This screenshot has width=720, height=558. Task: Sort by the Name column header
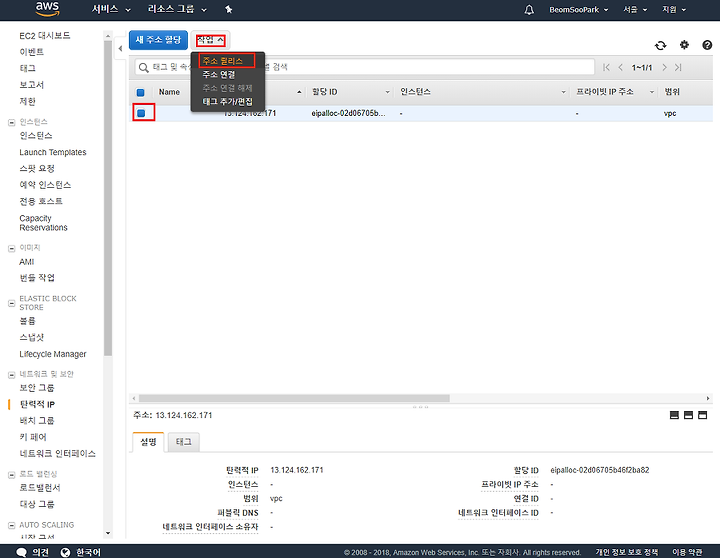tap(169, 92)
